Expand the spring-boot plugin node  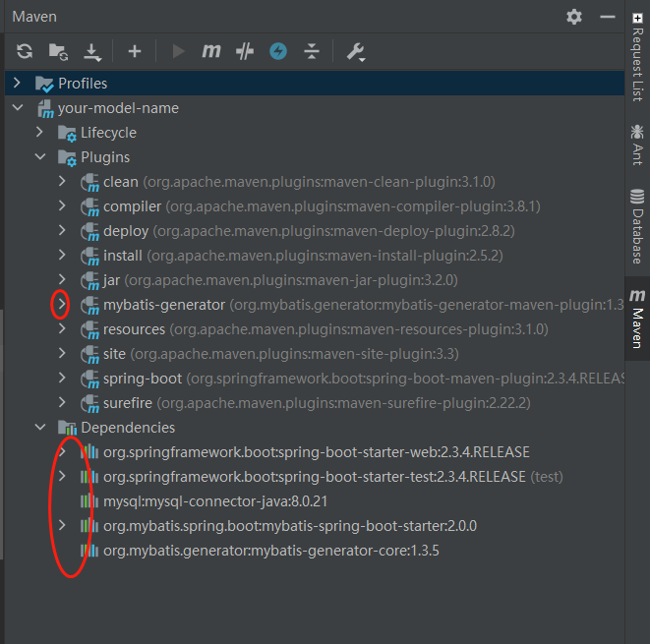click(x=62, y=378)
